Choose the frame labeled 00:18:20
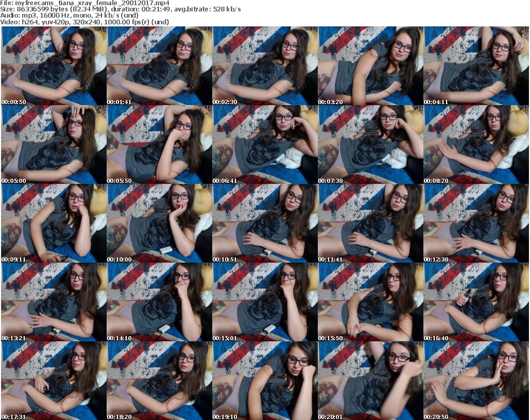Image resolution: width=530 pixels, height=420 pixels. click(159, 381)
